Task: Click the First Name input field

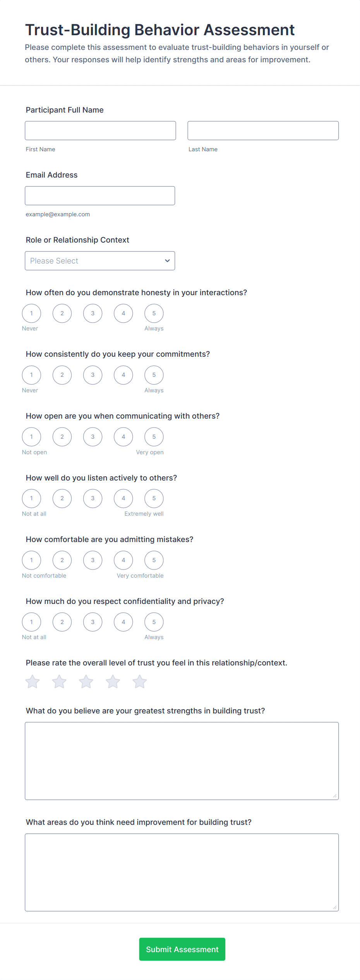Action: click(x=100, y=131)
